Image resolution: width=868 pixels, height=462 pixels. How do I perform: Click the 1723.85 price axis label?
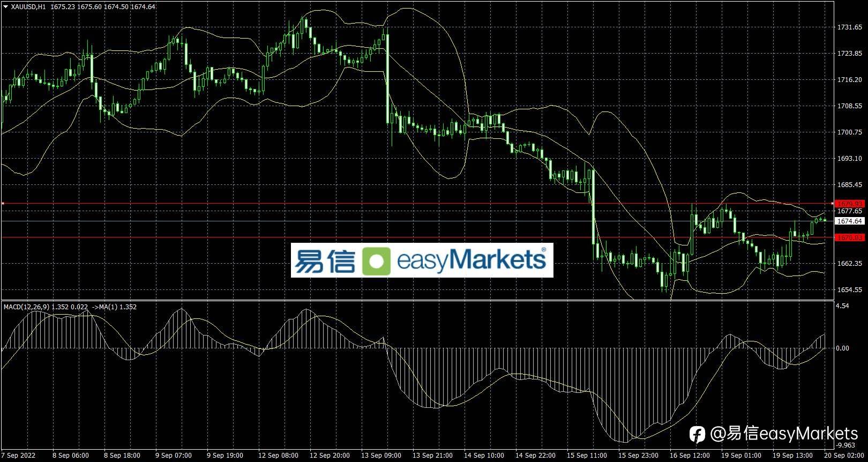[x=850, y=54]
